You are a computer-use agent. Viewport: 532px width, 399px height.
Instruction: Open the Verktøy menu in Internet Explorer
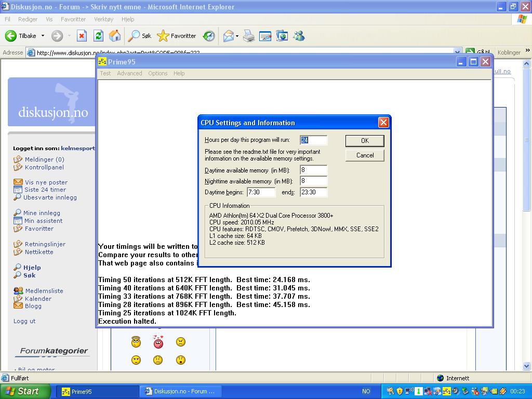pos(103,19)
